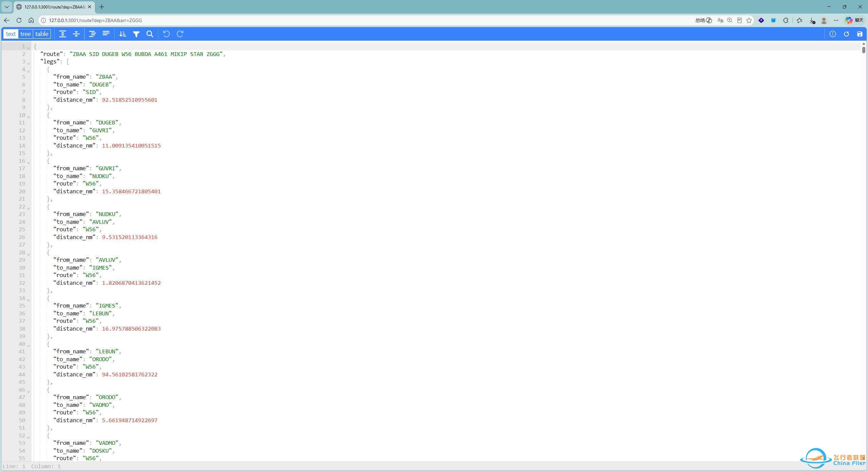Switch to tree mode
868x472 pixels.
click(x=25, y=34)
